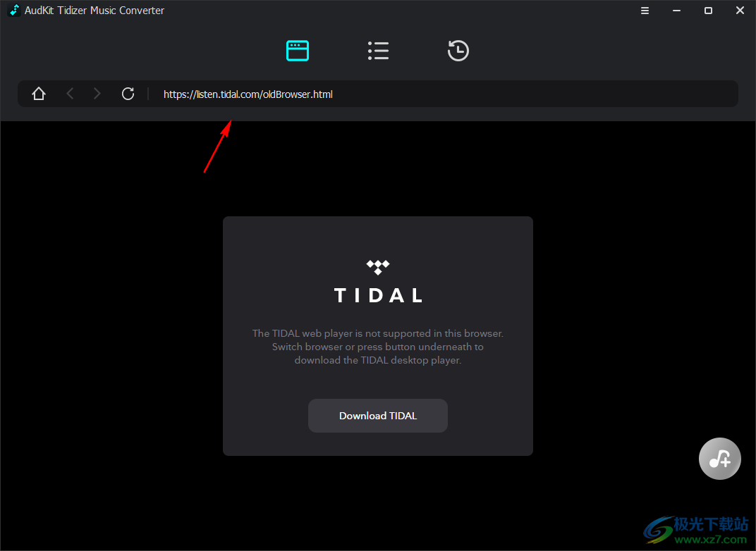This screenshot has width=756, height=551.
Task: Switch to the converting list tab
Action: coord(378,51)
